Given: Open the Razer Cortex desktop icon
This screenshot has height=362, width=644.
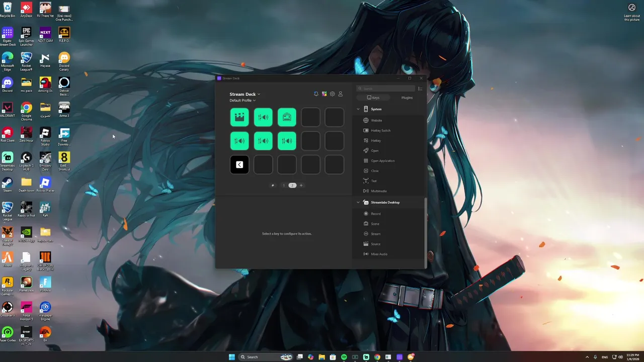Looking at the screenshot, I should 8,334.
